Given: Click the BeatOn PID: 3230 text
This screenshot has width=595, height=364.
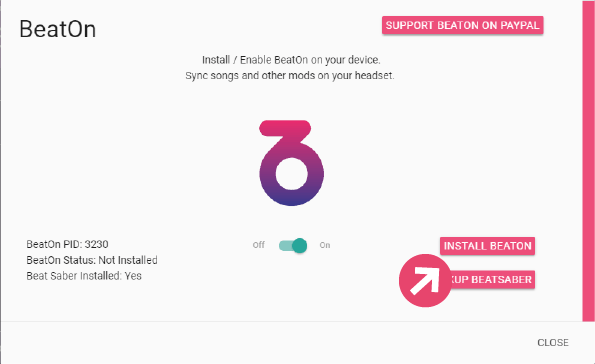Looking at the screenshot, I should (x=67, y=244).
